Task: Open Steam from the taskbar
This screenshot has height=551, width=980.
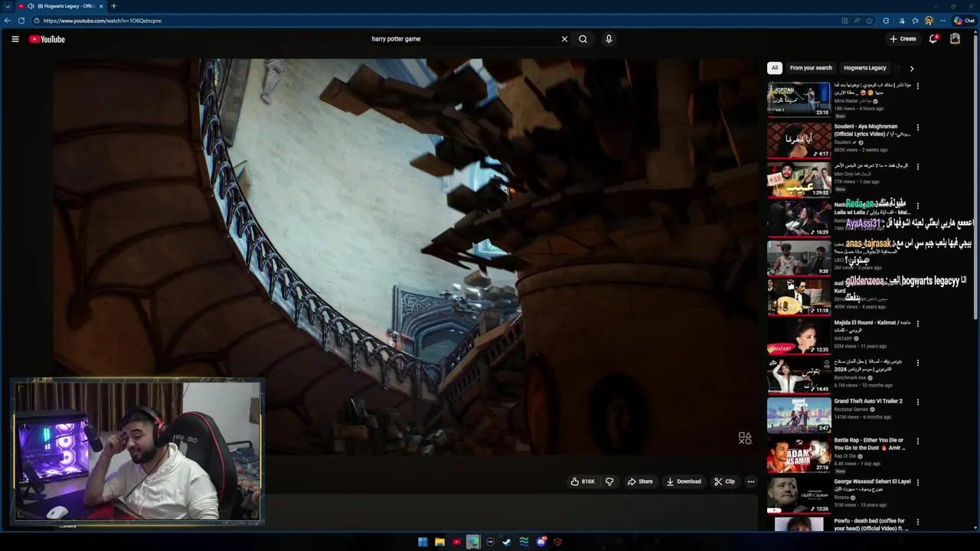Action: point(507,542)
